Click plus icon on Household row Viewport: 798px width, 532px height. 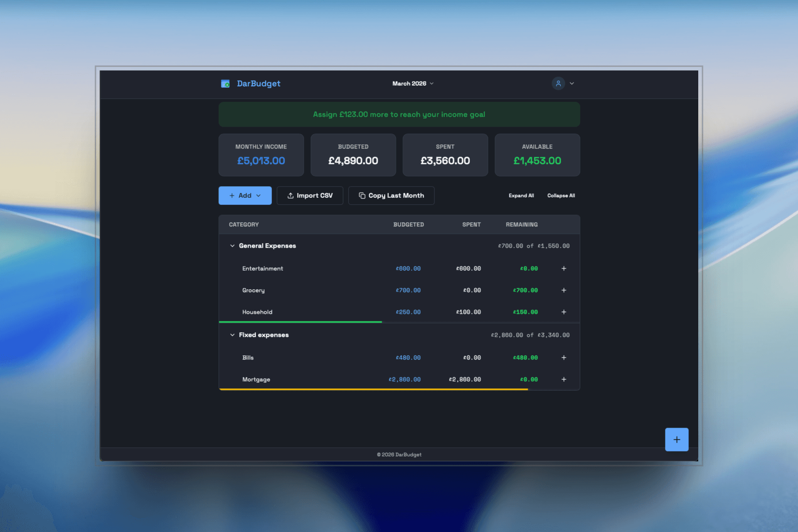[564, 312]
